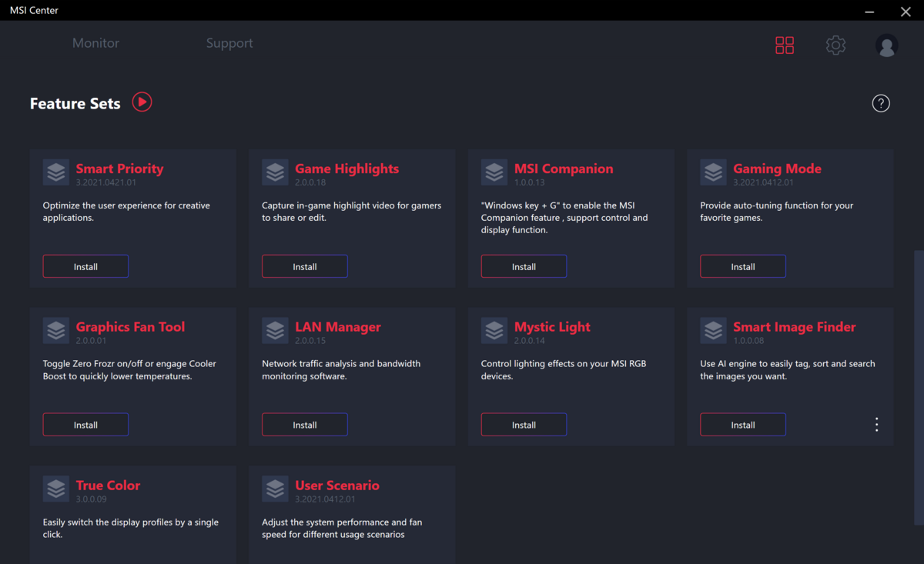Image resolution: width=924 pixels, height=564 pixels.
Task: Install the Smart Image Finder feature
Action: tap(743, 425)
